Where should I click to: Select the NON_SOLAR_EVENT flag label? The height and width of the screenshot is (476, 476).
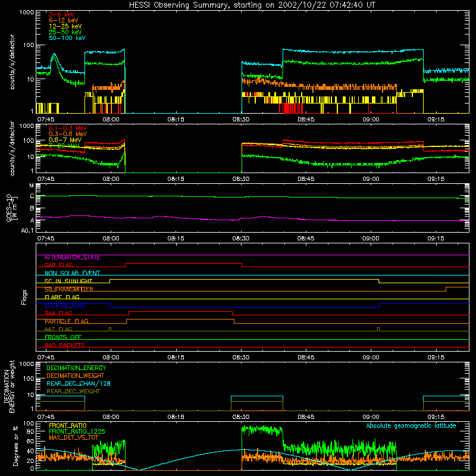72,273
